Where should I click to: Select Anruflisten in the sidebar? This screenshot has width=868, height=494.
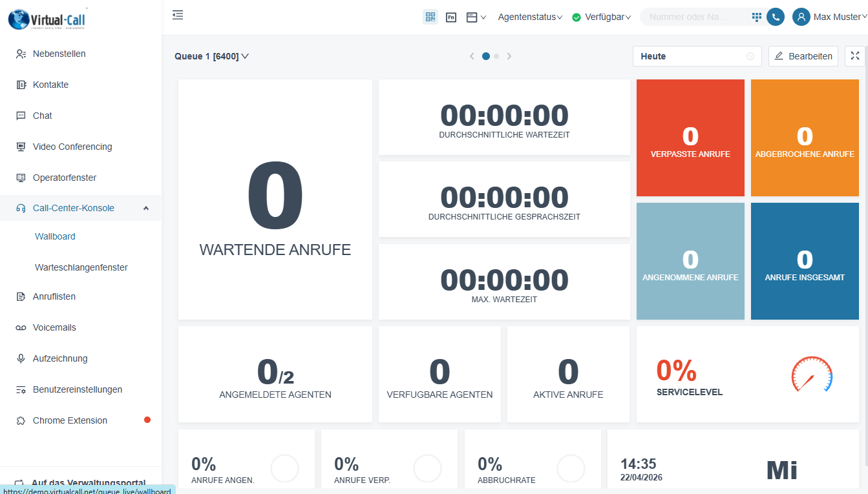[54, 297]
